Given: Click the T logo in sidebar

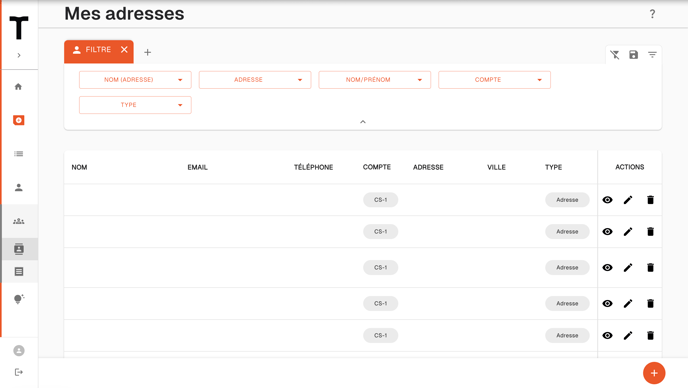Looking at the screenshot, I should [x=19, y=28].
